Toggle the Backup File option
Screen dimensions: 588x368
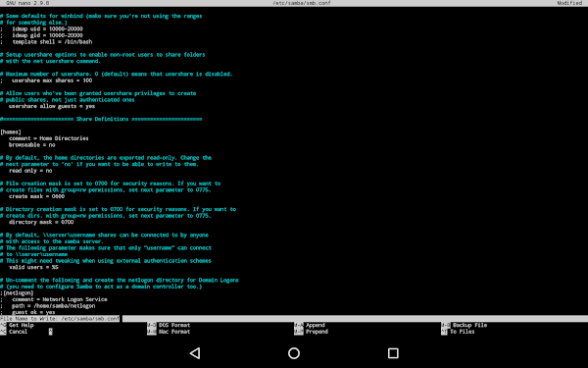tap(465, 325)
